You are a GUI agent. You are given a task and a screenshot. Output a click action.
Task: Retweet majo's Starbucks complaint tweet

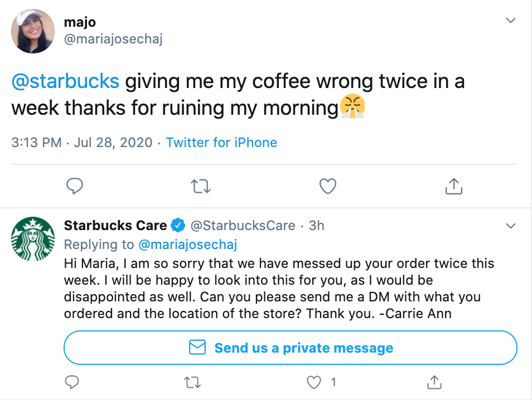coord(201,186)
